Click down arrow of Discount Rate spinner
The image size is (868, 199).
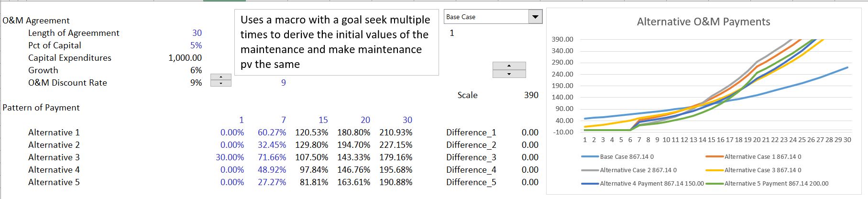click(x=220, y=83)
